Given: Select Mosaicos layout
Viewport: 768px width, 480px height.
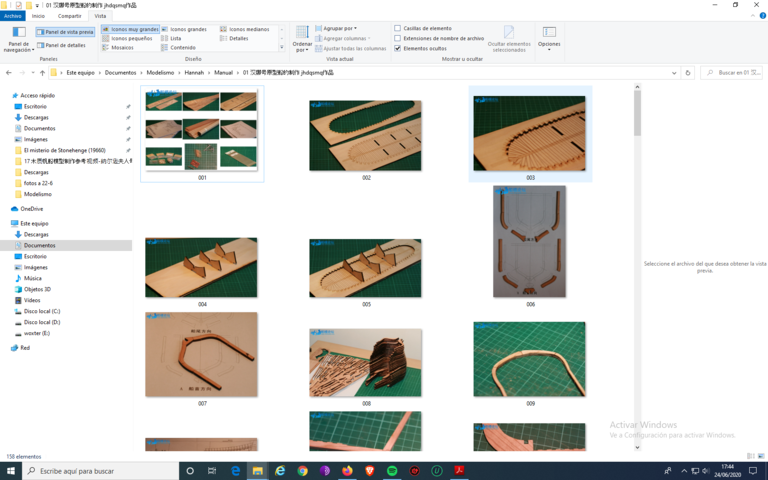Looking at the screenshot, I should pyautogui.click(x=118, y=48).
